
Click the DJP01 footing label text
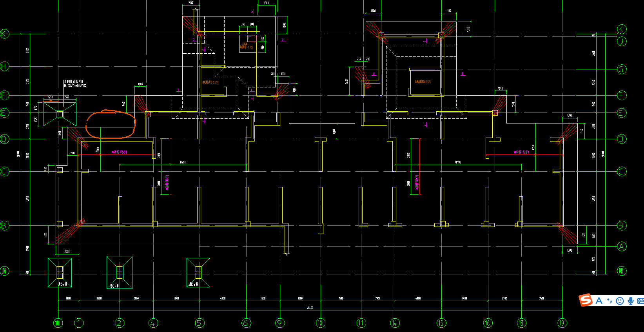pyautogui.click(x=74, y=82)
